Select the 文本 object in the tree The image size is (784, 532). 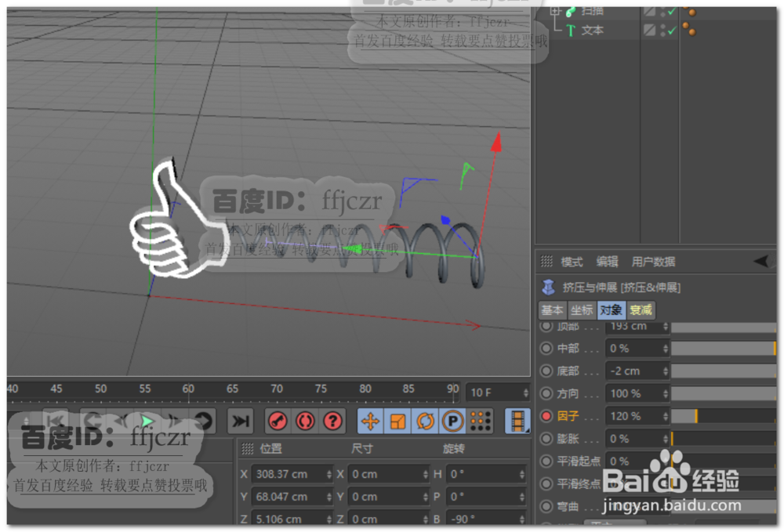click(x=593, y=31)
